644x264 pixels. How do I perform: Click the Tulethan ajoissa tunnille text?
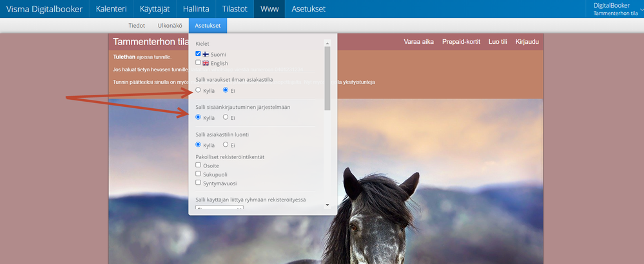coord(142,57)
